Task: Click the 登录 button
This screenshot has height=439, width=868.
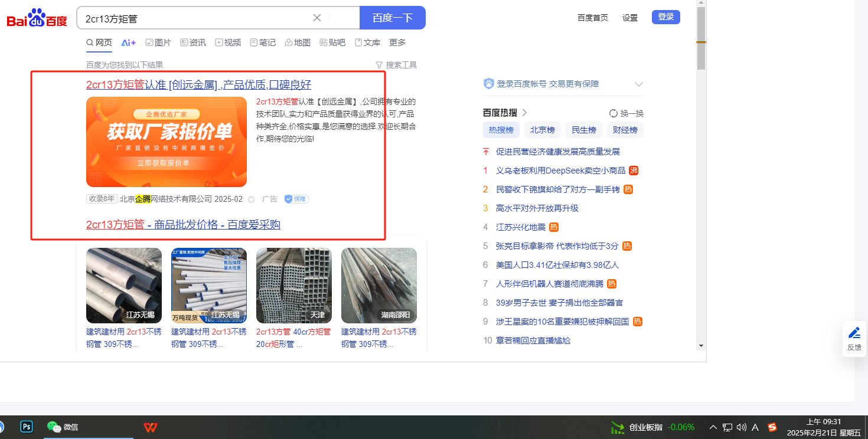Action: coord(666,17)
